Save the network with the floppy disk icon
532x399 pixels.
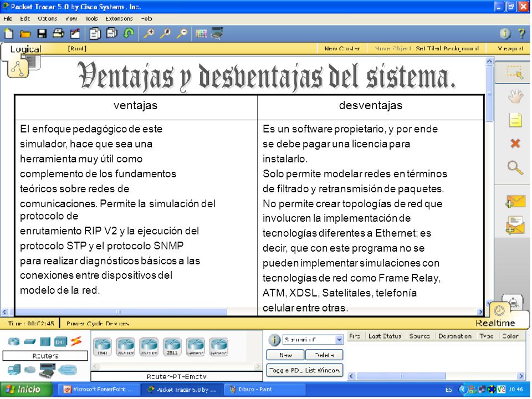[42, 34]
